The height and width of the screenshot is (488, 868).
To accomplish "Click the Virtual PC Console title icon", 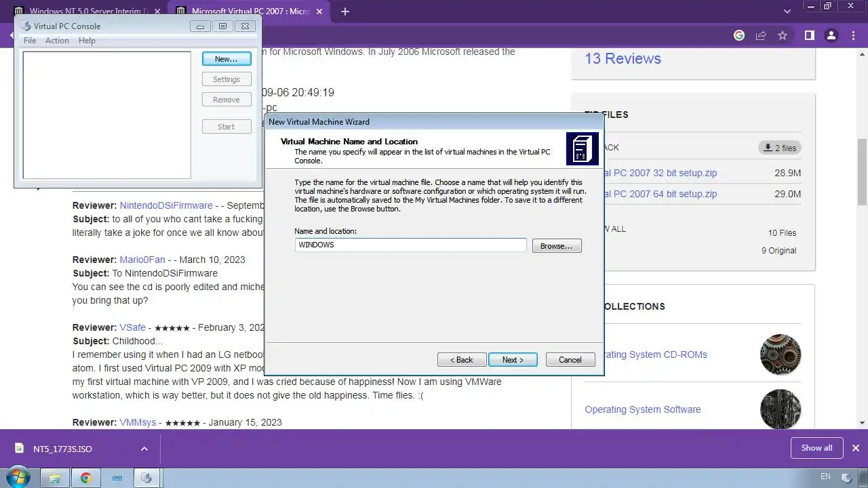I will 26,26.
